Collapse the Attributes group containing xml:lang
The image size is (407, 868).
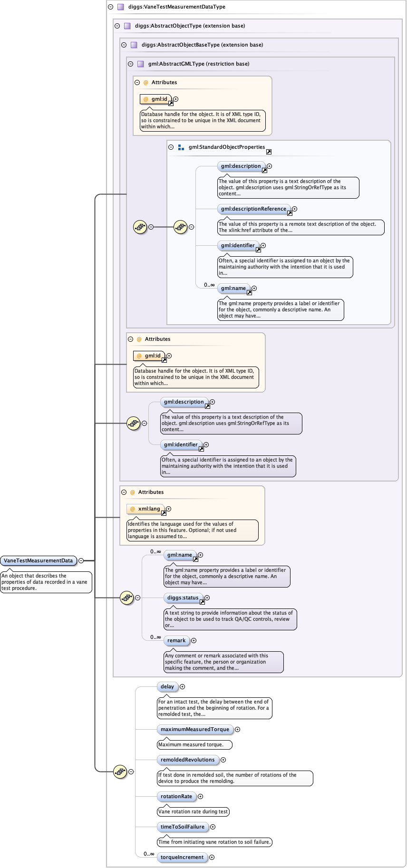pos(124,492)
